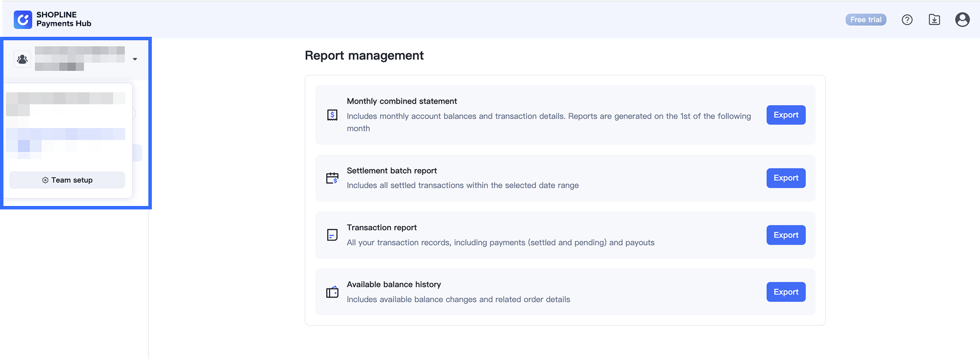The image size is (980, 359).
Task: Click the 'Available balance history' title
Action: (x=394, y=285)
